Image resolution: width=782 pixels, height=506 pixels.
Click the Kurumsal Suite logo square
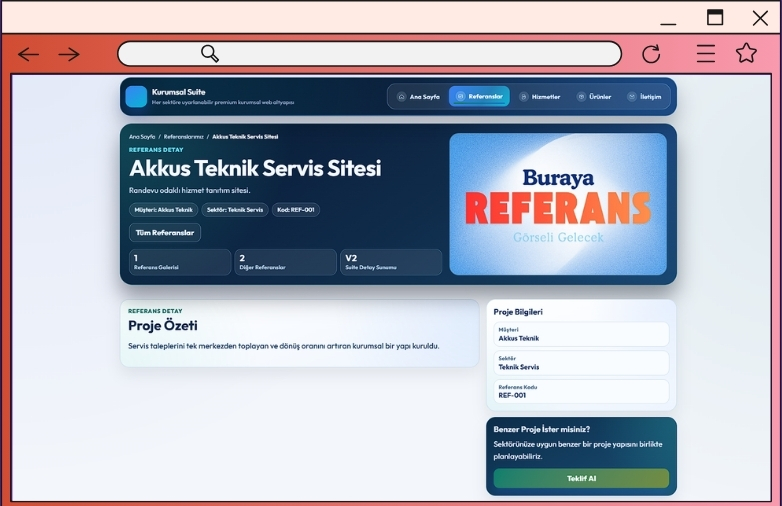click(x=136, y=97)
